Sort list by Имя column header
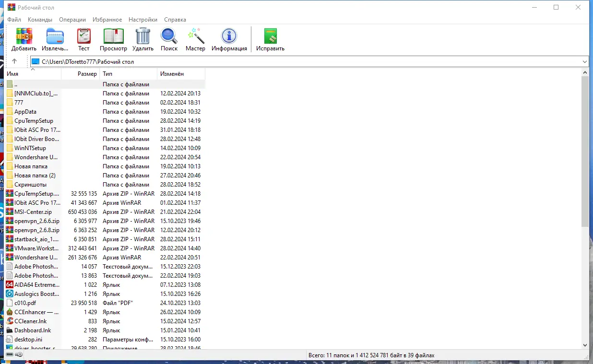 [x=33, y=74]
